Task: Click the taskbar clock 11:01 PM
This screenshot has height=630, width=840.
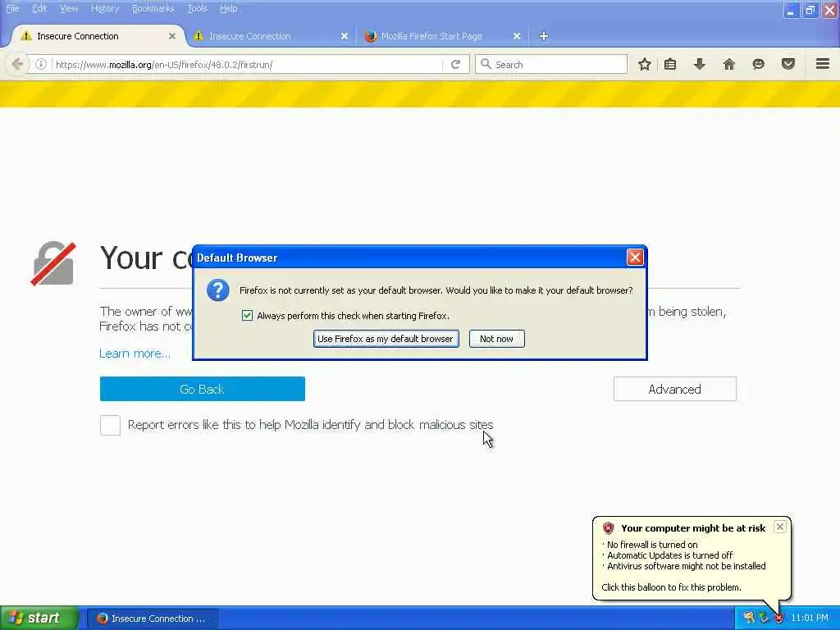Action: (810, 618)
